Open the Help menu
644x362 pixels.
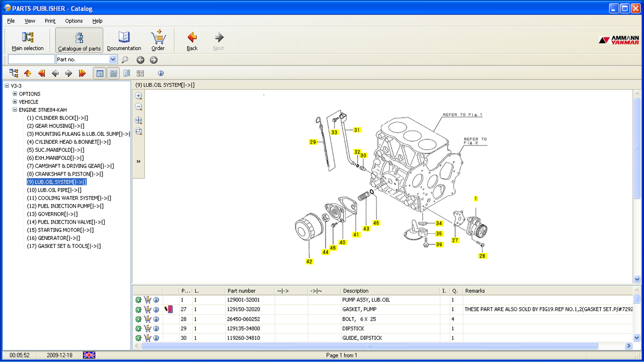[x=97, y=21]
